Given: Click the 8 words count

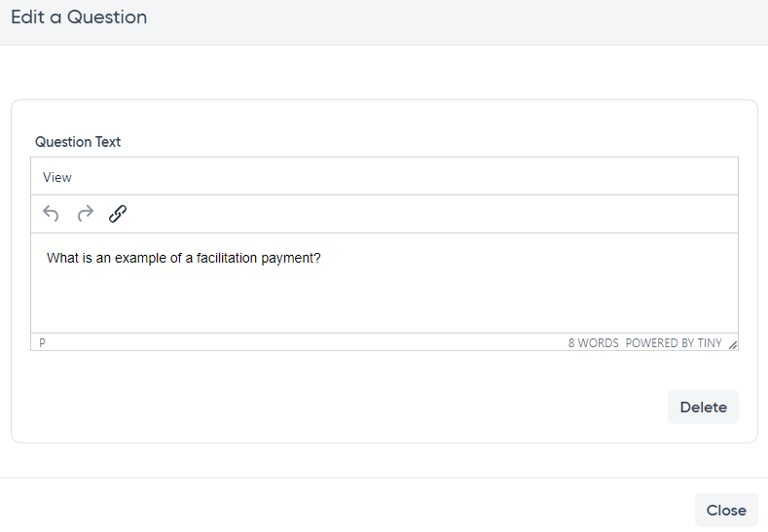Looking at the screenshot, I should [x=593, y=343].
